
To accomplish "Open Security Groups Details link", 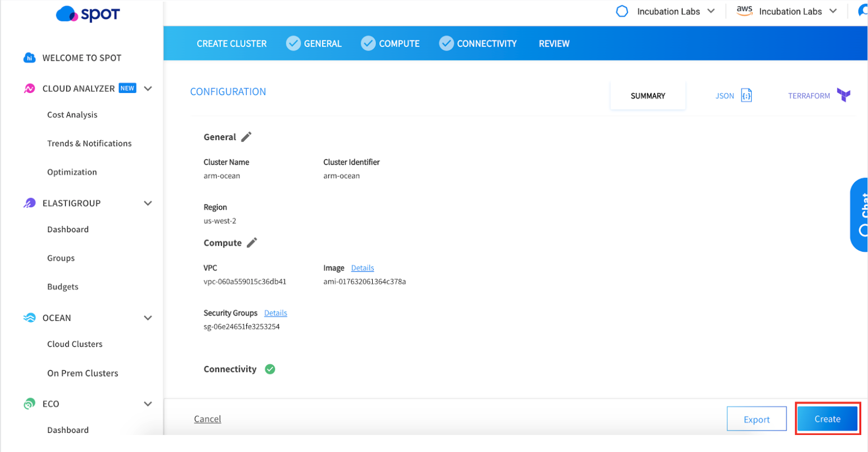I will click(276, 313).
